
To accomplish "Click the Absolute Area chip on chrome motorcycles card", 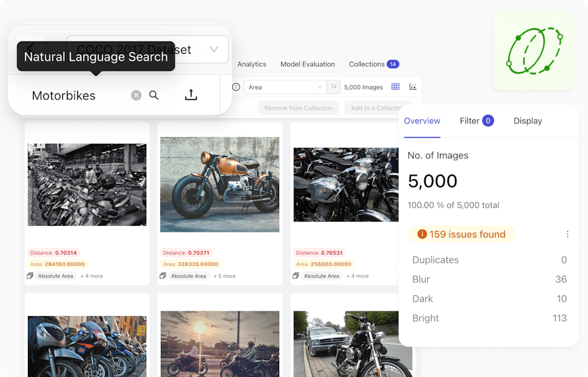I will tap(321, 276).
